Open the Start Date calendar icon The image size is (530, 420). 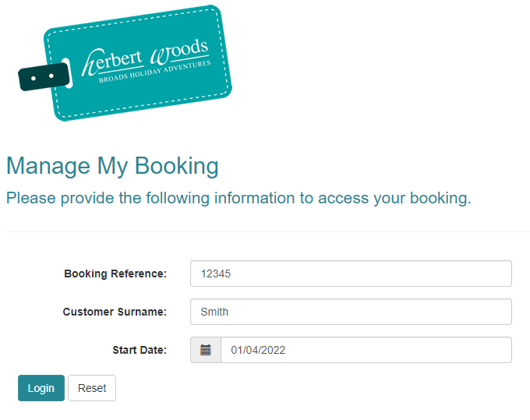click(x=206, y=350)
